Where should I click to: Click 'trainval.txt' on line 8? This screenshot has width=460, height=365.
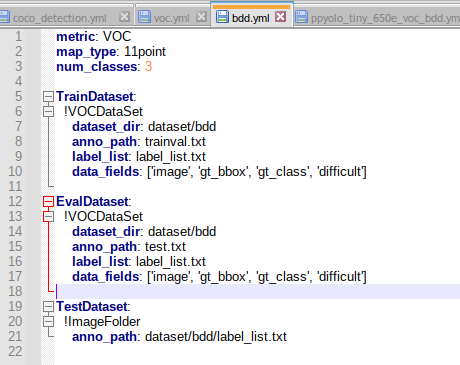(x=175, y=142)
